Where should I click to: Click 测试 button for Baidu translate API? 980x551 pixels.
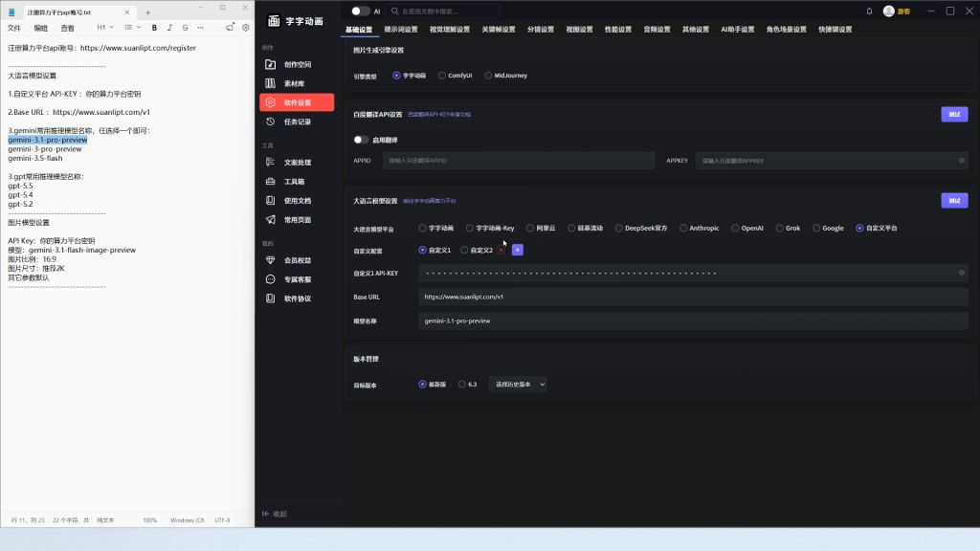(954, 115)
